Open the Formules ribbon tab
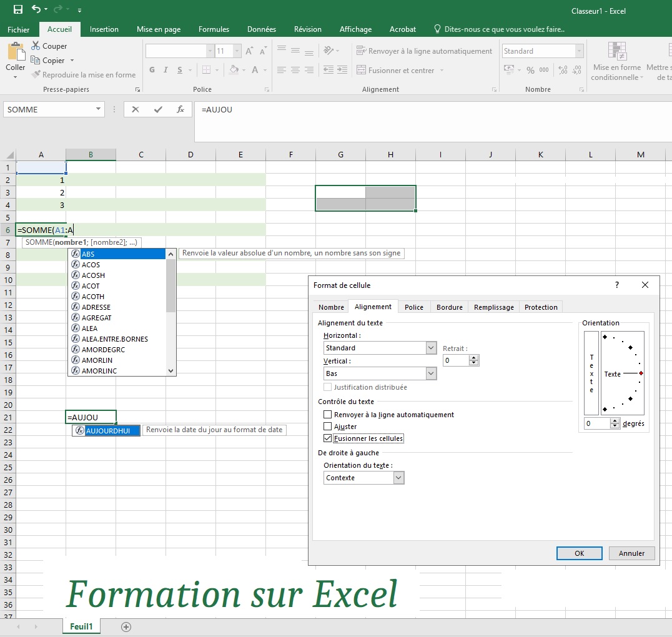 click(214, 29)
